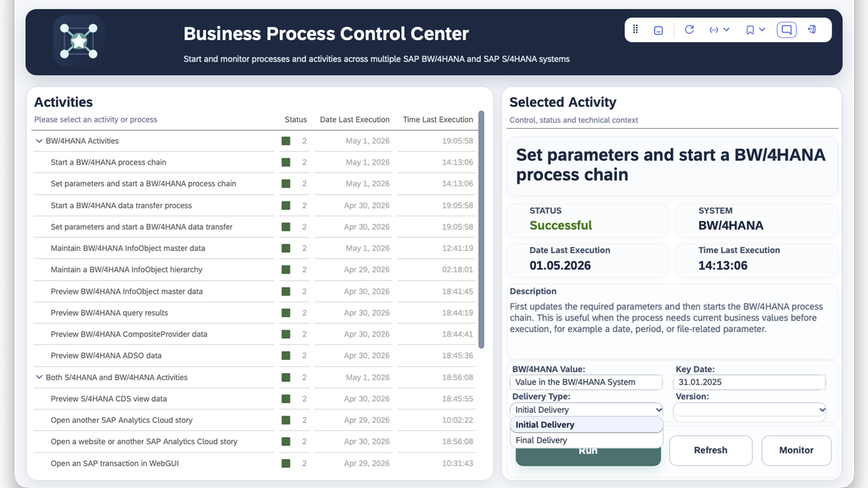Click the BW/4HANA Value input field
The image size is (868, 488).
(x=587, y=382)
